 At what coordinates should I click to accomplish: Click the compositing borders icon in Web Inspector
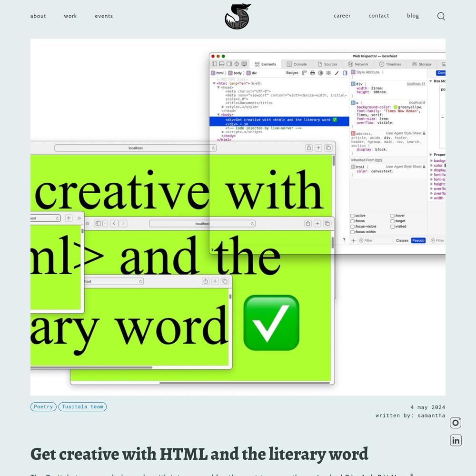320,73
